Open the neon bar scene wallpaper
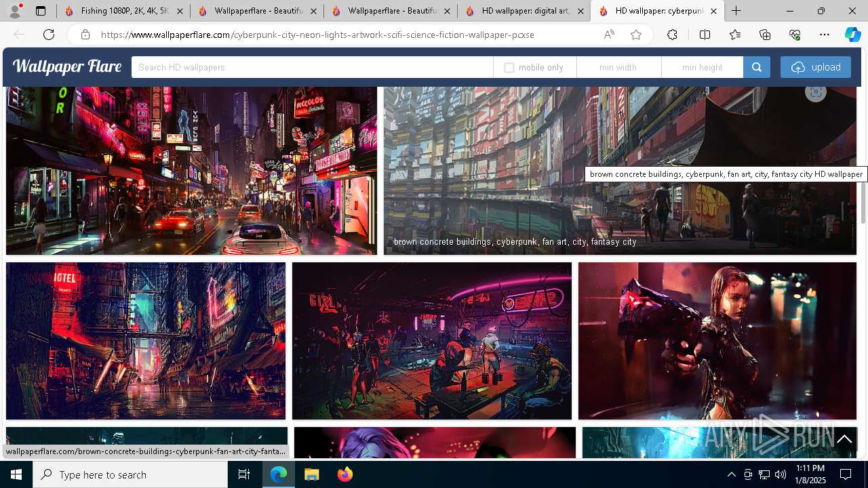The width and height of the screenshot is (868, 488). tap(432, 341)
